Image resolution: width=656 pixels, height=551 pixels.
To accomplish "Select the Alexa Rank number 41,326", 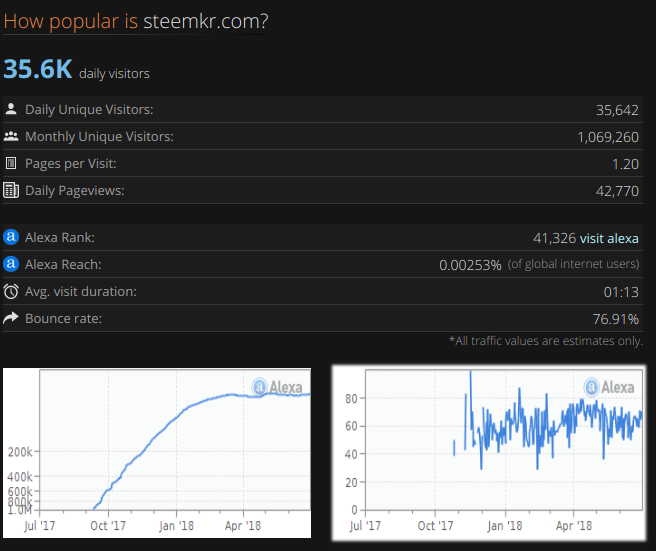I will pyautogui.click(x=554, y=238).
